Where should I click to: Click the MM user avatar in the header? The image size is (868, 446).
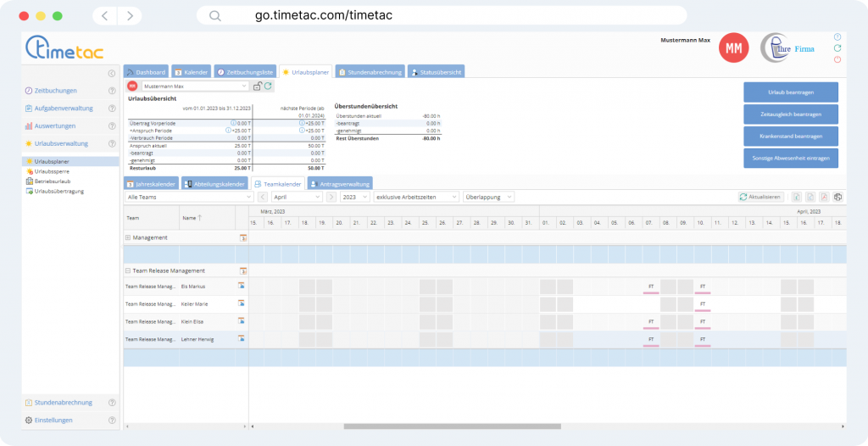tap(733, 48)
